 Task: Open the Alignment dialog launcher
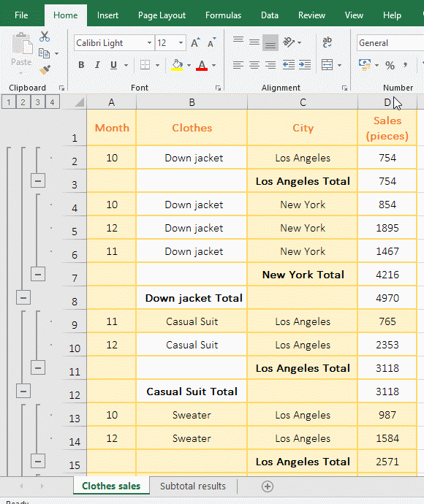[344, 88]
